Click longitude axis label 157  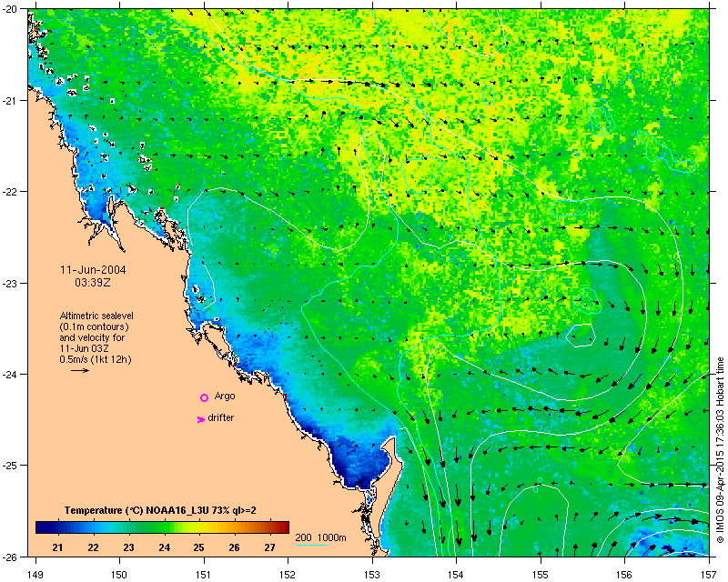tap(709, 575)
